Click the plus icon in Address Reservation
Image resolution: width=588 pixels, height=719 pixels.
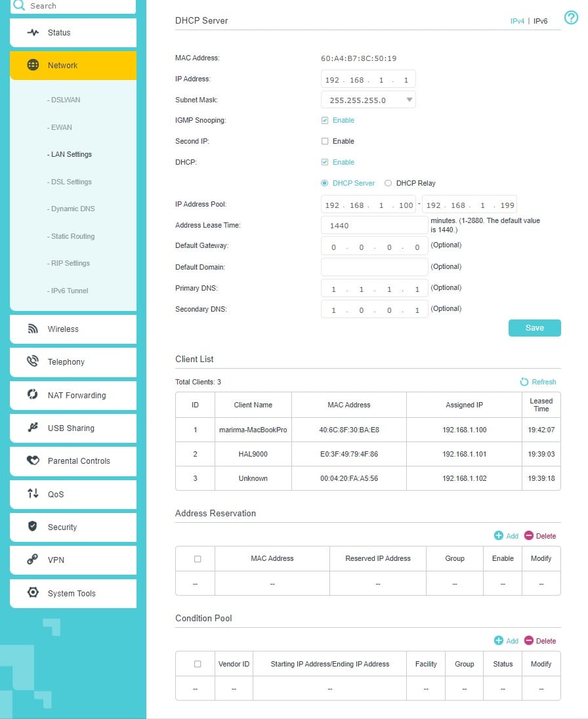[x=499, y=535]
